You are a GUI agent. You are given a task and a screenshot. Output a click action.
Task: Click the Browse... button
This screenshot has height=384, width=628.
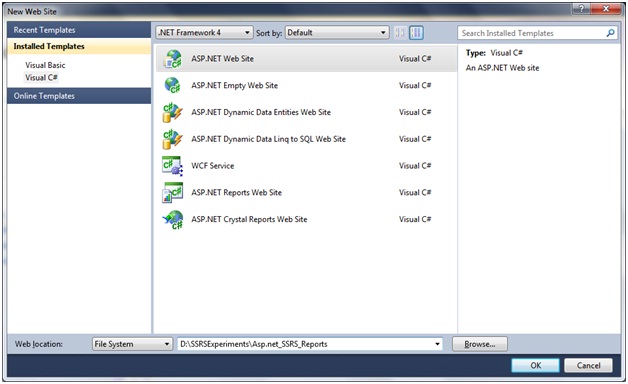480,344
